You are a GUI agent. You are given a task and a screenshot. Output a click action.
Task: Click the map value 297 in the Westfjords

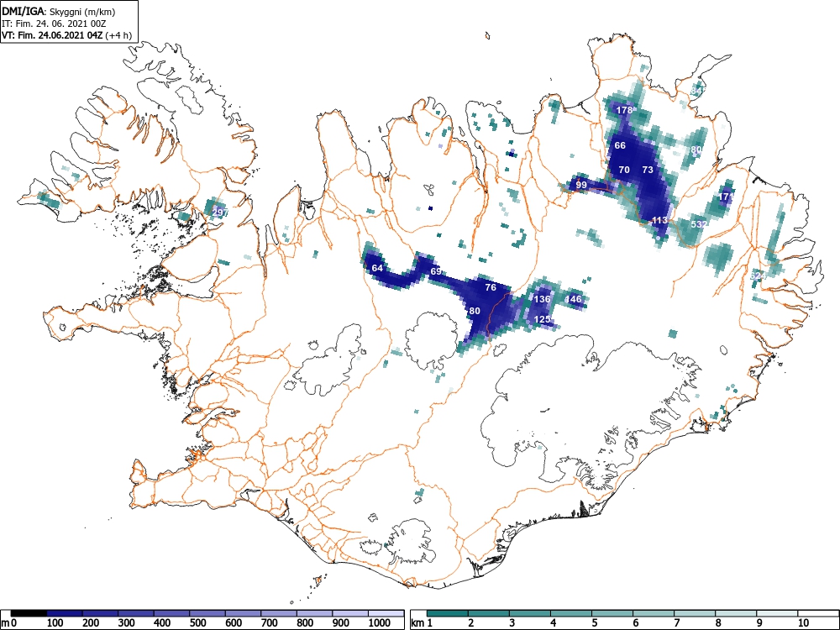pyautogui.click(x=220, y=213)
